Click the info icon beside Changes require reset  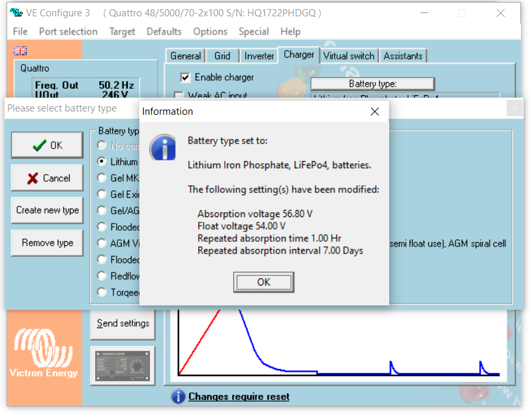pos(178,396)
